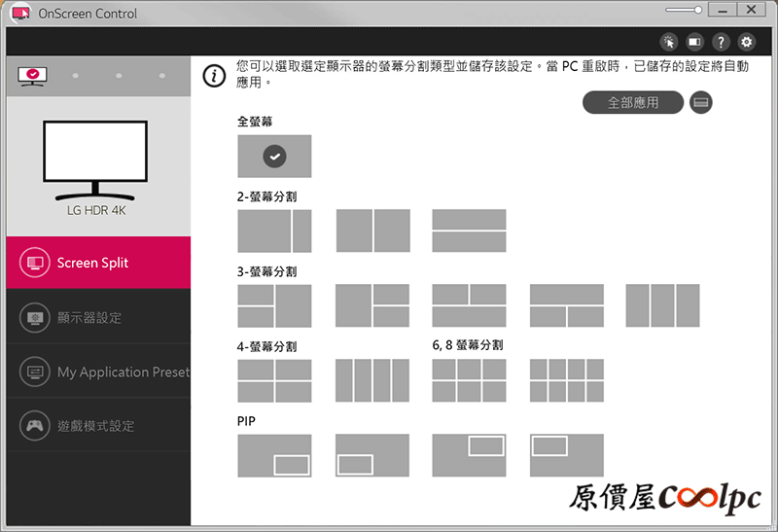The height and width of the screenshot is (532, 778).
Task: Choose 3-split layout with two right panes
Action: [x=372, y=305]
